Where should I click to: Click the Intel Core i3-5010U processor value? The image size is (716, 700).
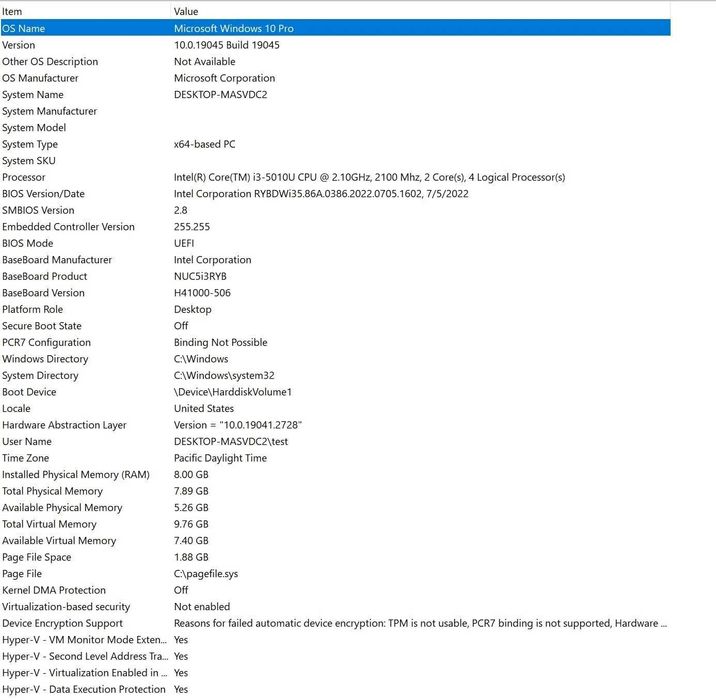click(x=369, y=177)
